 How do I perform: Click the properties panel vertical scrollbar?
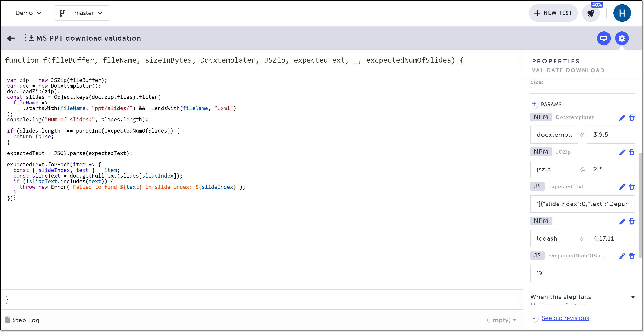[640, 205]
